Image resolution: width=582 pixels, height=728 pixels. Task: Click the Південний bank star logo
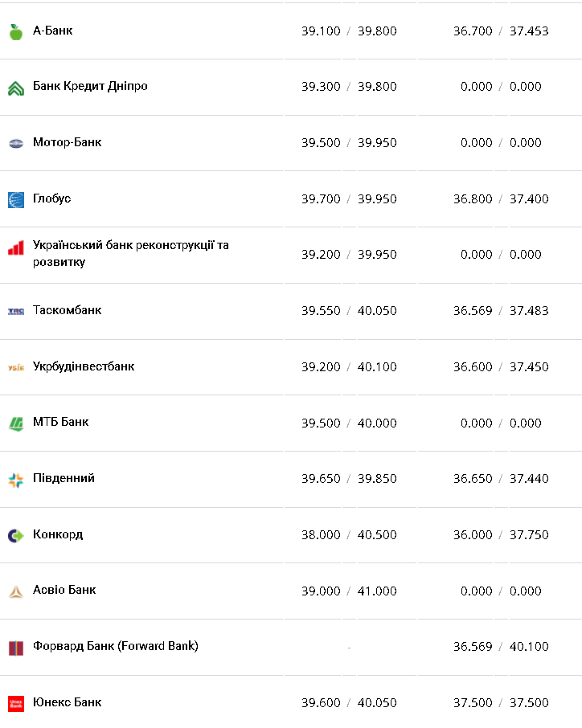[x=16, y=480]
